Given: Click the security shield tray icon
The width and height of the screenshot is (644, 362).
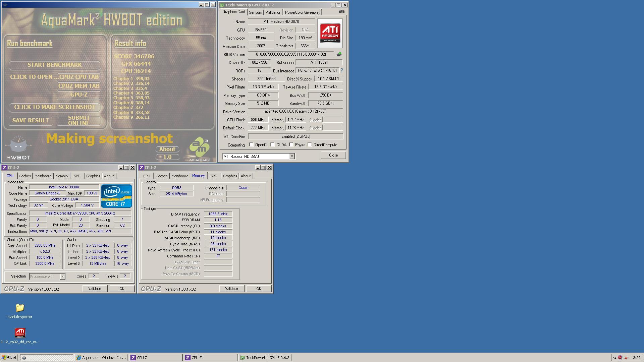Looking at the screenshot, I should click(x=620, y=358).
